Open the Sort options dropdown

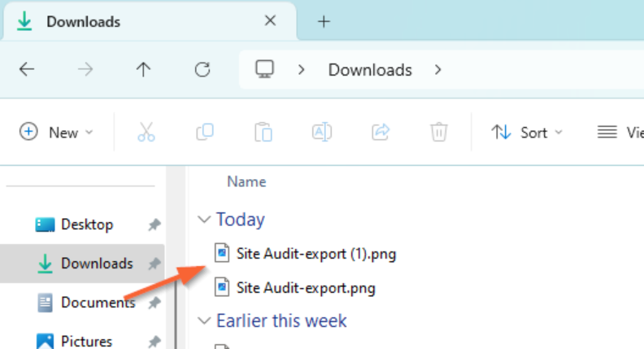point(527,133)
